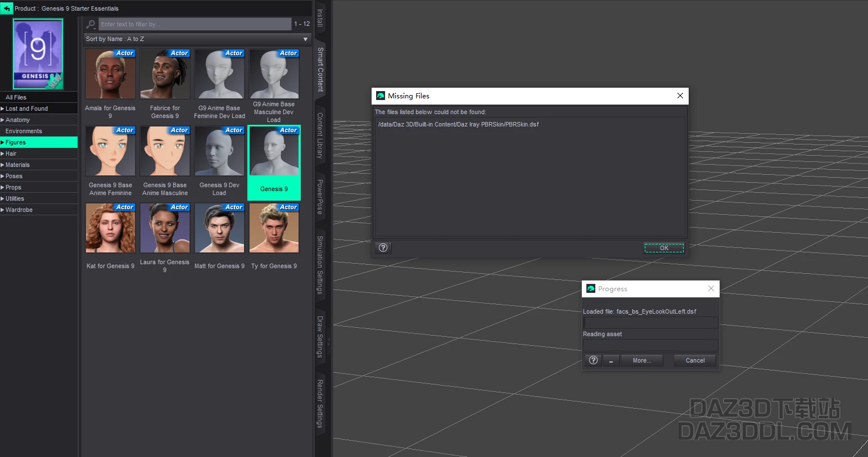Select Ty for Genesis 9 thumbnail
Image resolution: width=868 pixels, height=457 pixels.
tap(274, 228)
